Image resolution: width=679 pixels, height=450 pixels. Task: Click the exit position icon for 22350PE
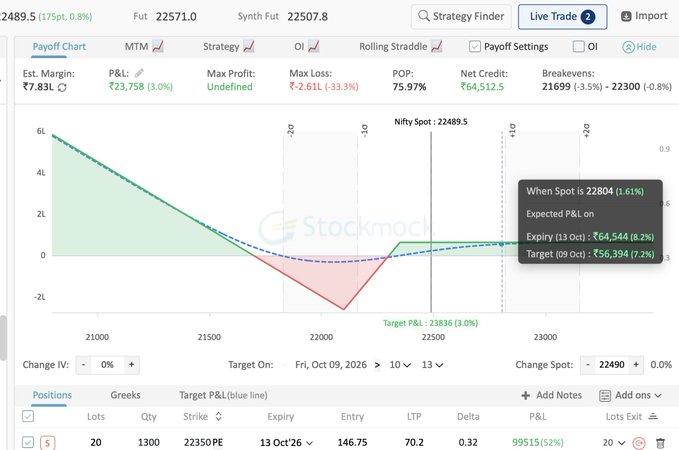[639, 443]
